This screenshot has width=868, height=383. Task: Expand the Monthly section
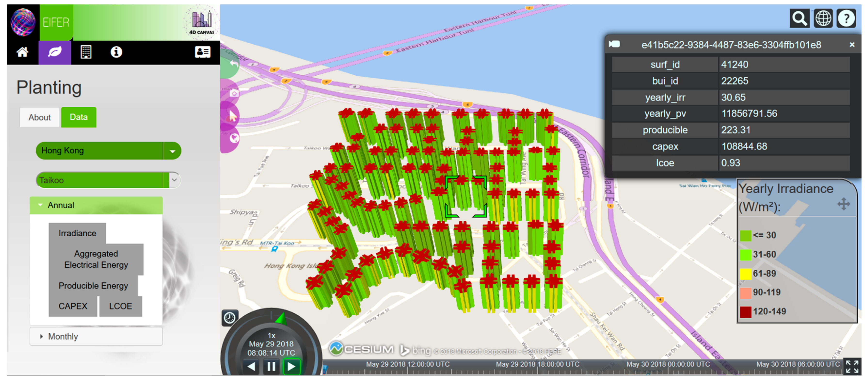[96, 336]
